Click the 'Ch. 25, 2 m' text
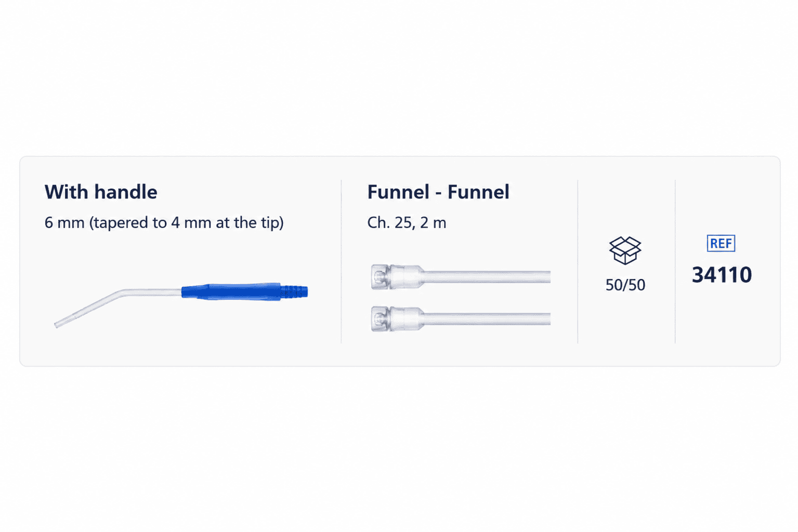Screen dimensions: 798x532 click(407, 222)
